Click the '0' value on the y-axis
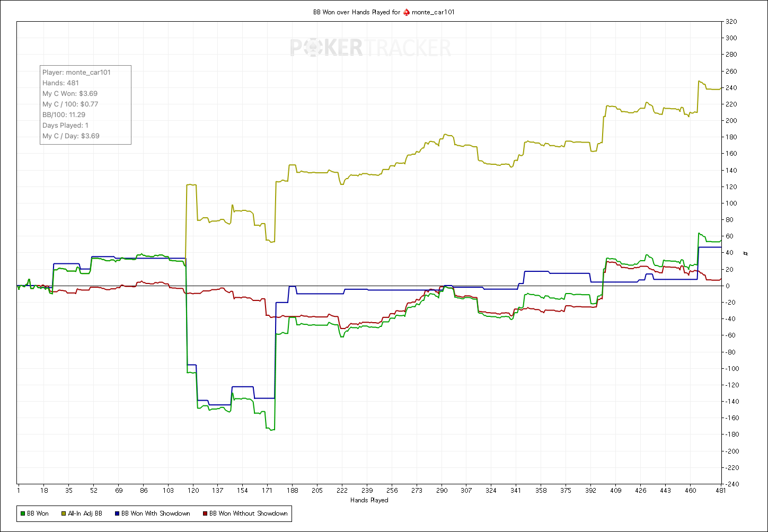This screenshot has width=768, height=532. click(x=728, y=286)
